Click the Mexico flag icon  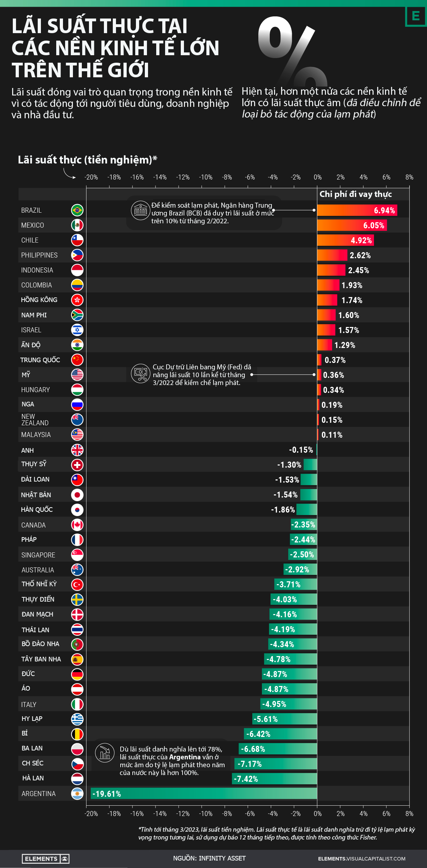(77, 225)
